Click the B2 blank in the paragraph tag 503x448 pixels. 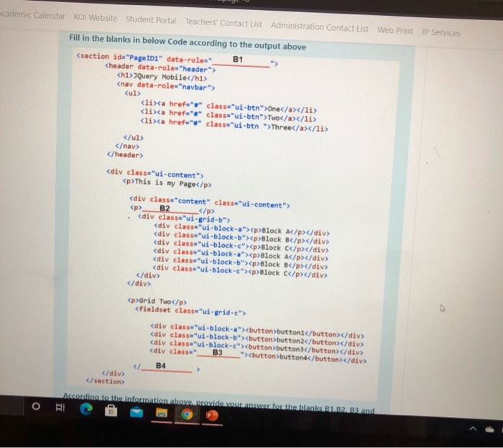coord(170,209)
